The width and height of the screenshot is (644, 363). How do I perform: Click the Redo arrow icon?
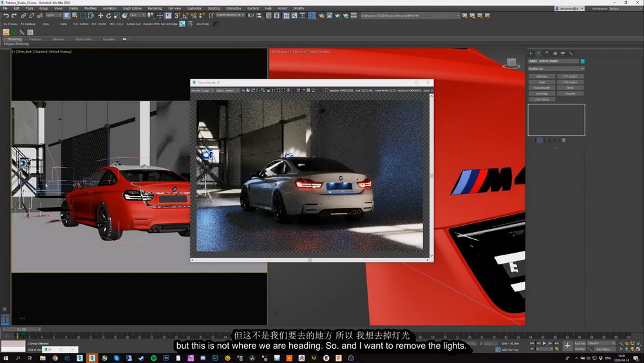(x=14, y=15)
